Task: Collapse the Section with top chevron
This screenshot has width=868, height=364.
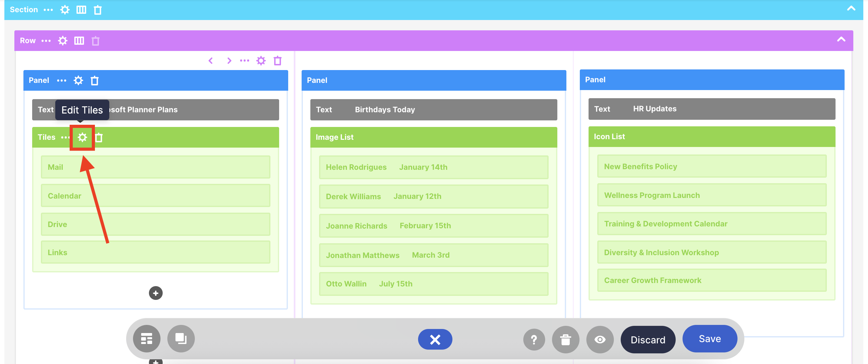Action: coord(851,9)
